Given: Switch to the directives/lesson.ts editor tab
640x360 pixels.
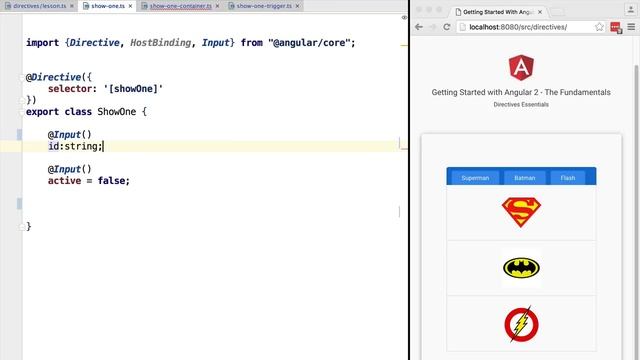Looking at the screenshot, I should (39, 6).
